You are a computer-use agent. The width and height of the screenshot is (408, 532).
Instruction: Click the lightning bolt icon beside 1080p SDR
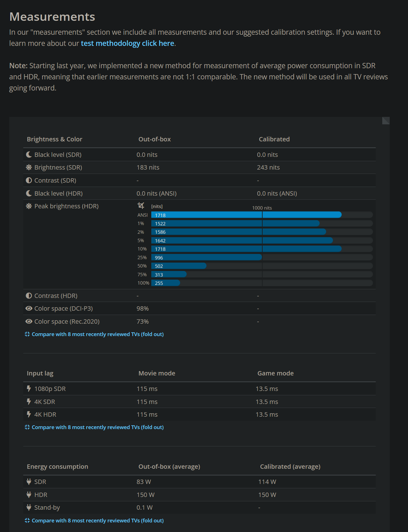[29, 388]
